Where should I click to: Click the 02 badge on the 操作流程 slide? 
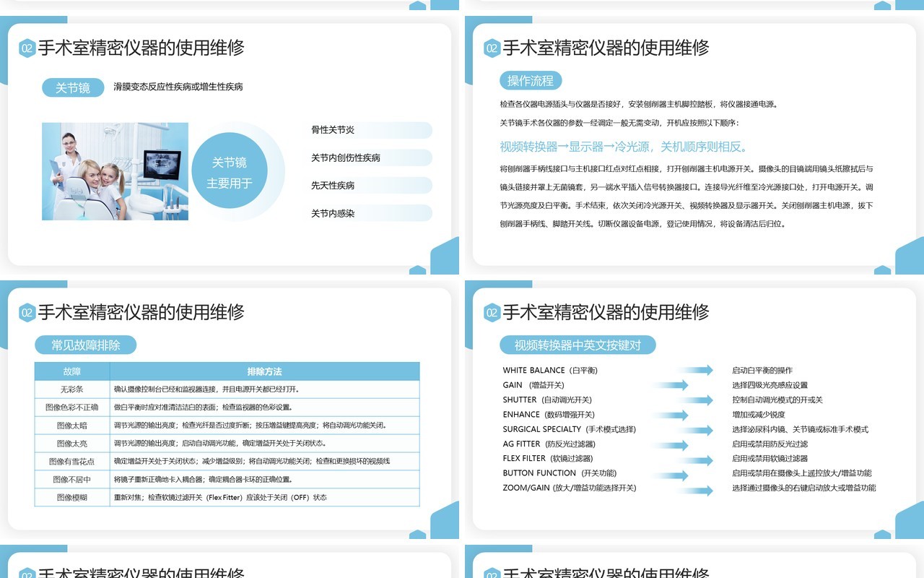coord(492,48)
